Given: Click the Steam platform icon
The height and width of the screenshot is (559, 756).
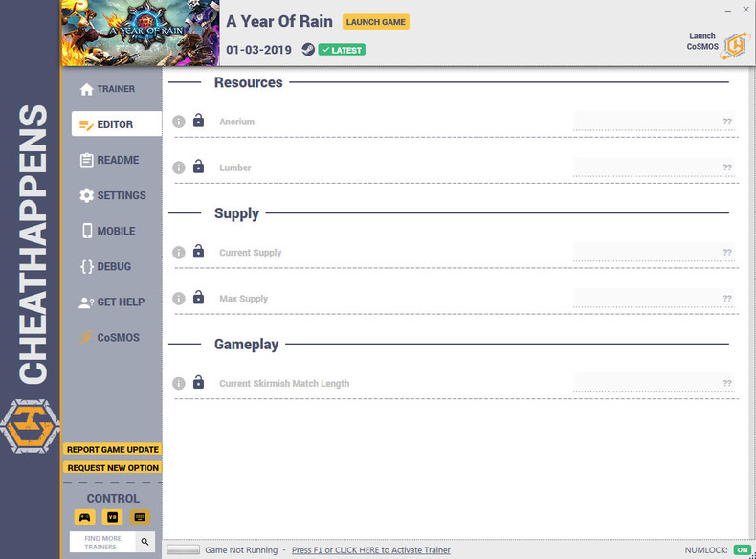Looking at the screenshot, I should 308,49.
